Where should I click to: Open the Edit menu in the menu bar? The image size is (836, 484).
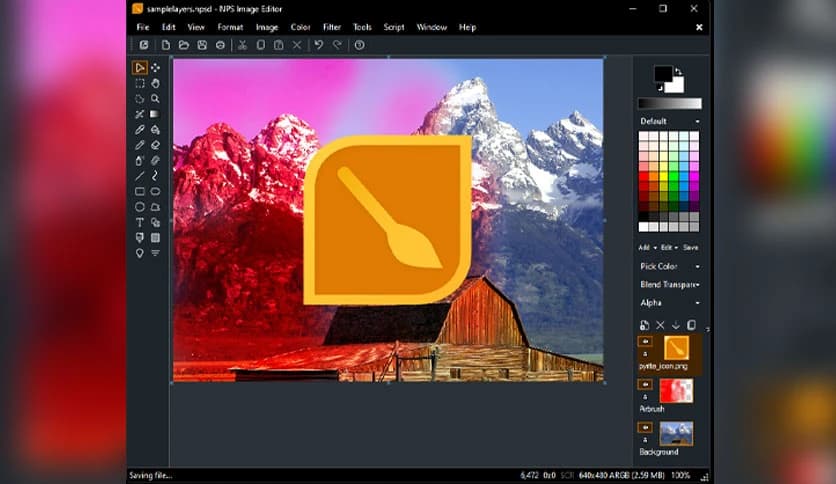pos(169,27)
